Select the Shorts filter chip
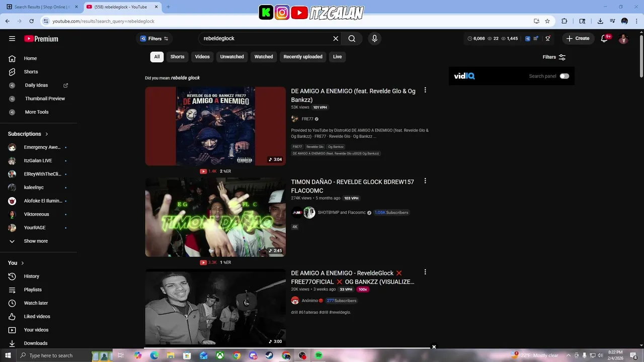644x362 pixels. (177, 57)
